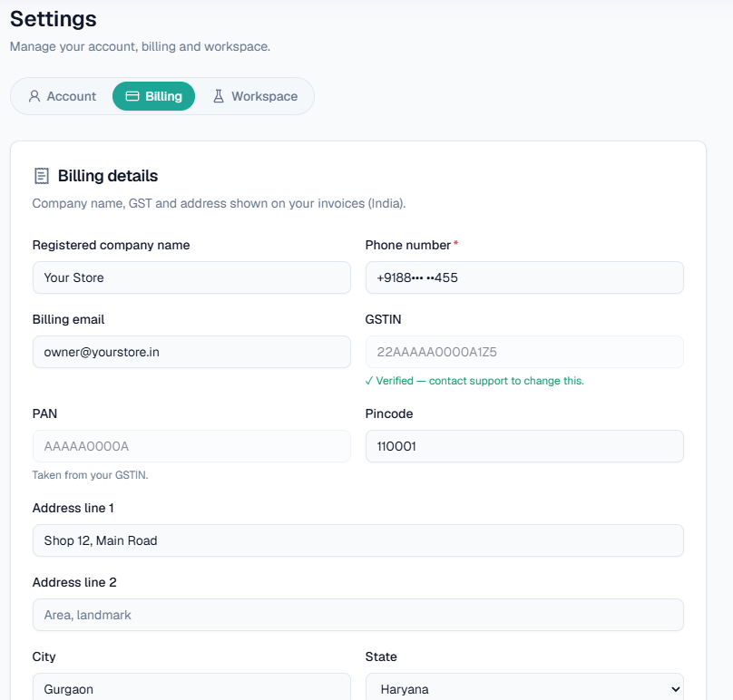Image resolution: width=733 pixels, height=700 pixels.
Task: Click the Pincode label
Action: coord(389,414)
